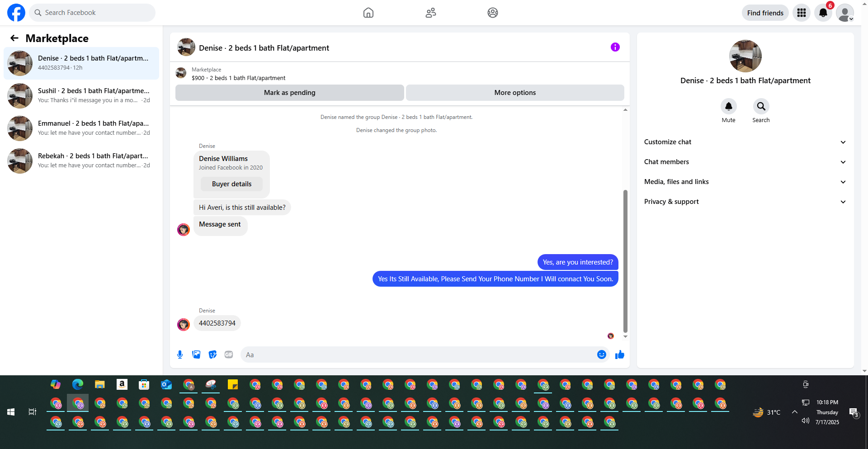Open the Windows Start menu

point(11,412)
